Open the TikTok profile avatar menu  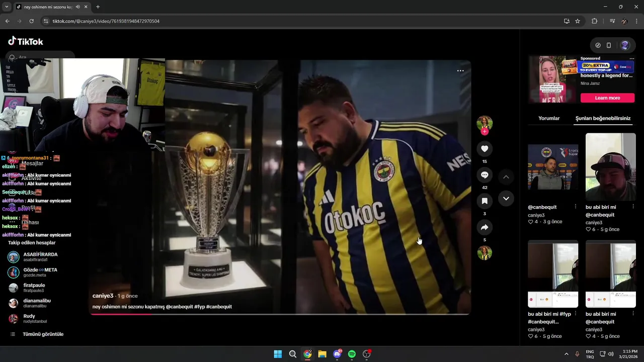625,45
